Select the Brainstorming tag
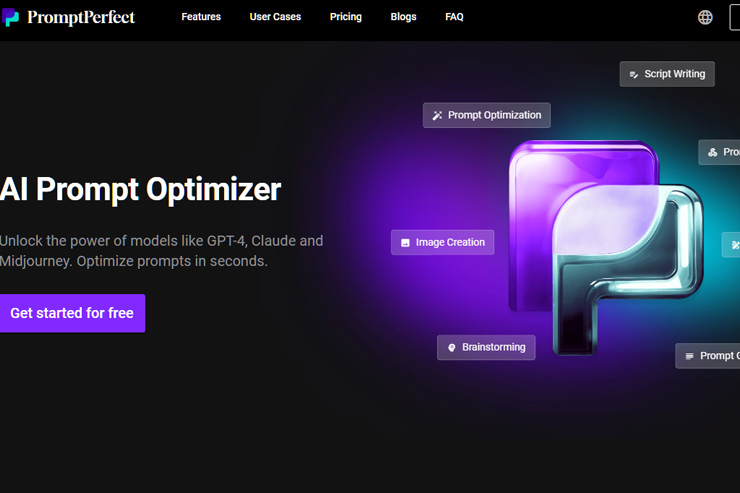Screen dimensions: 740x493 click(486, 348)
